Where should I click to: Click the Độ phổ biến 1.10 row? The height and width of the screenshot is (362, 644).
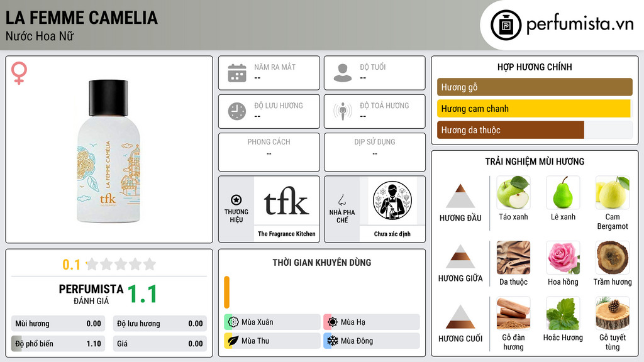click(58, 344)
